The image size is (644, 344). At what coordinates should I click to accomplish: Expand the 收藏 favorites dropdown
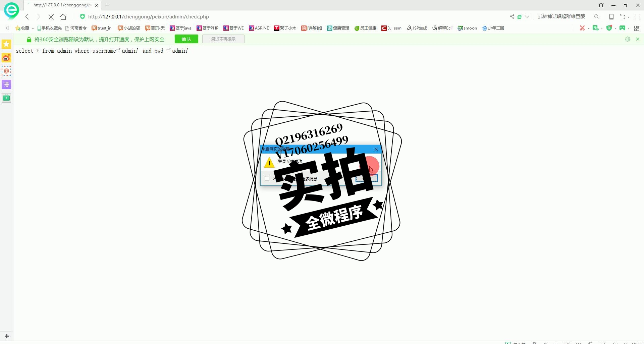point(33,28)
